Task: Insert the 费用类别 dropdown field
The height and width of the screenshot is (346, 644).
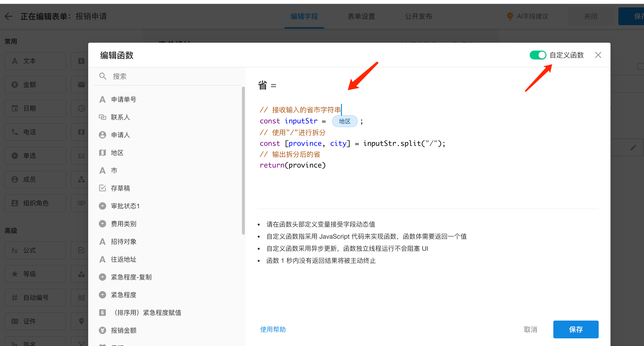Action: pyautogui.click(x=123, y=224)
